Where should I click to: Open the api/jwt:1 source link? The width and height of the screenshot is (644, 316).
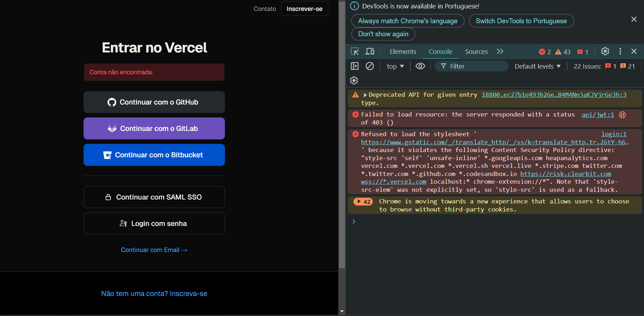[x=598, y=114]
